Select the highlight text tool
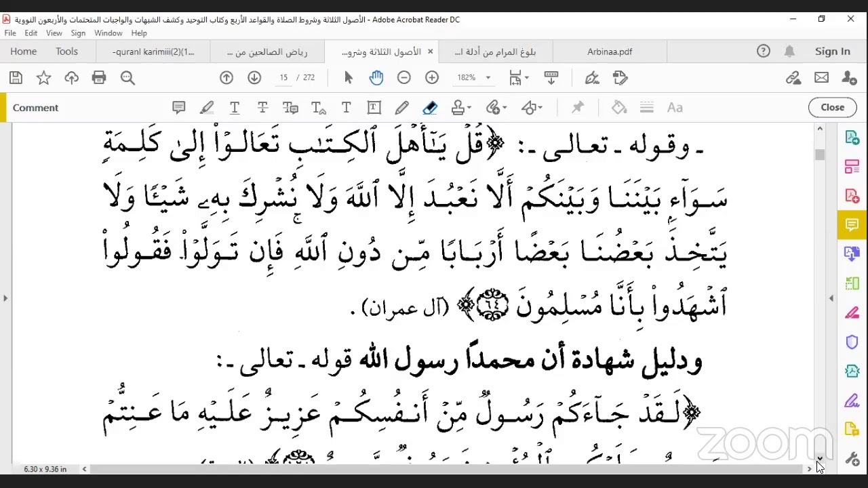868x488 pixels. (x=207, y=107)
